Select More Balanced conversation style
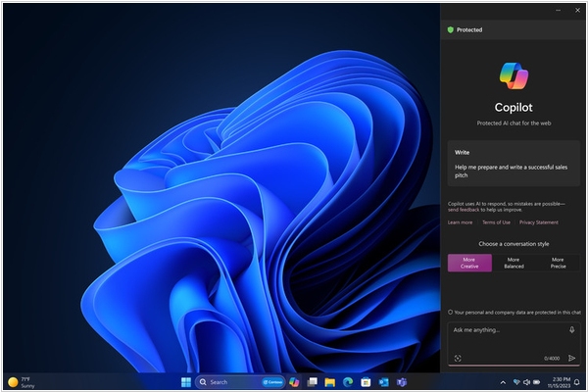 point(514,263)
